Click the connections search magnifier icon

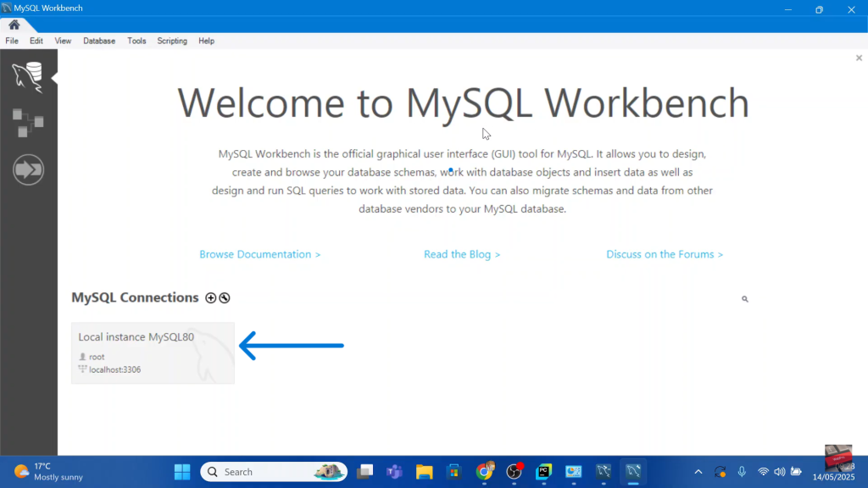[x=744, y=299]
